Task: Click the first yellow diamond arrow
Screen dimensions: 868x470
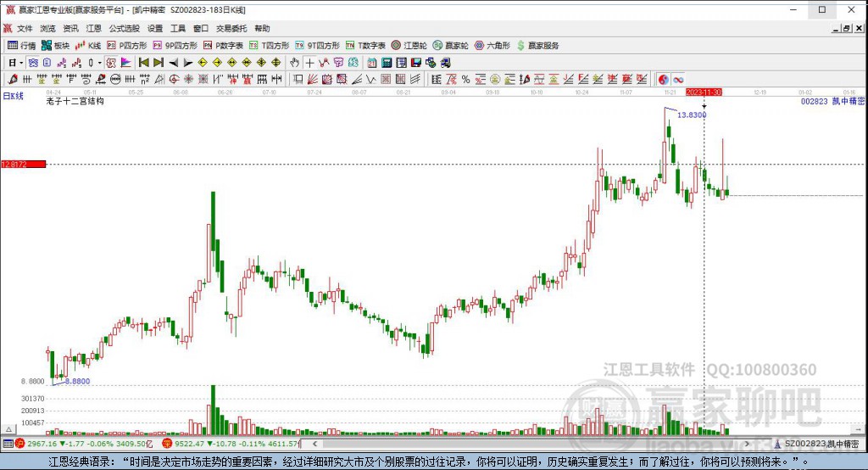Action: click(203, 63)
